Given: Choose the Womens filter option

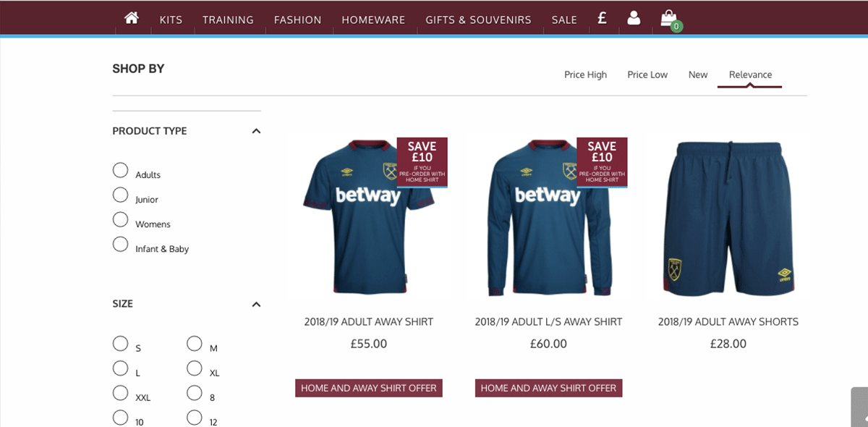Looking at the screenshot, I should tap(121, 219).
